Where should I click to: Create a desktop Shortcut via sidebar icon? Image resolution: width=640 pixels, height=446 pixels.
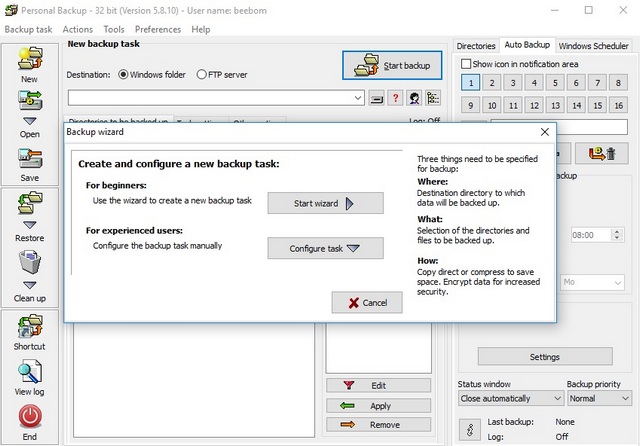tap(30, 326)
